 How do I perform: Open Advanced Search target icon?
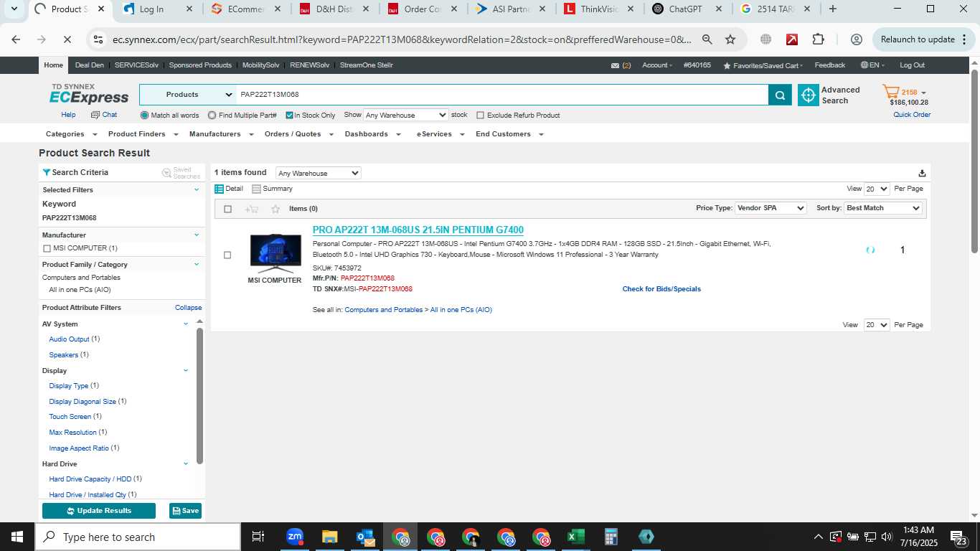click(809, 95)
